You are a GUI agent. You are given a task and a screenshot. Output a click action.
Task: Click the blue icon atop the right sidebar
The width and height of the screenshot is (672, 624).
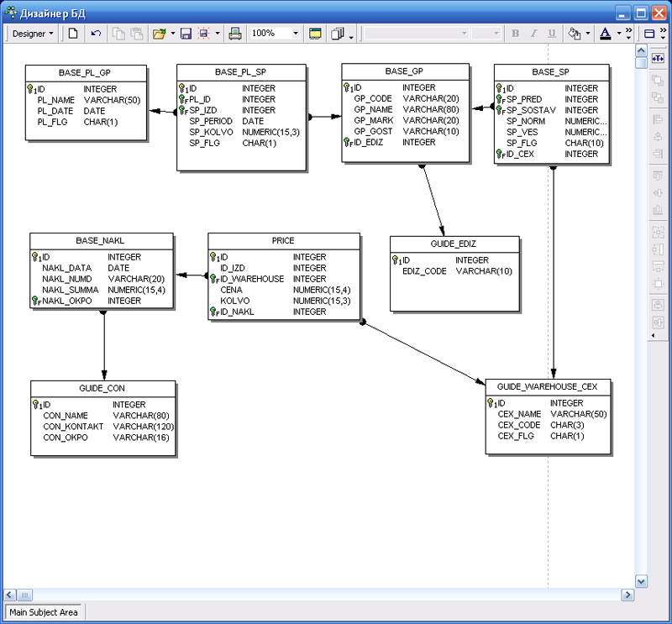(658, 58)
